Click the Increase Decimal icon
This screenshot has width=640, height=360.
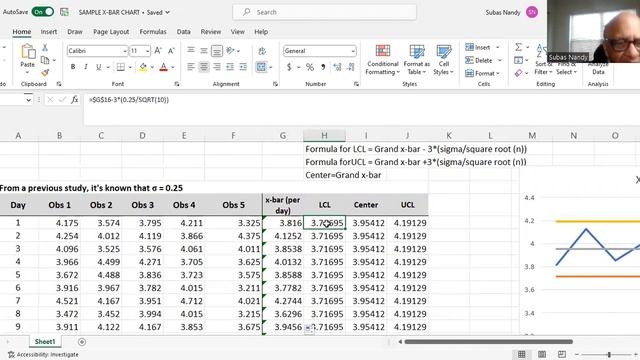point(337,67)
